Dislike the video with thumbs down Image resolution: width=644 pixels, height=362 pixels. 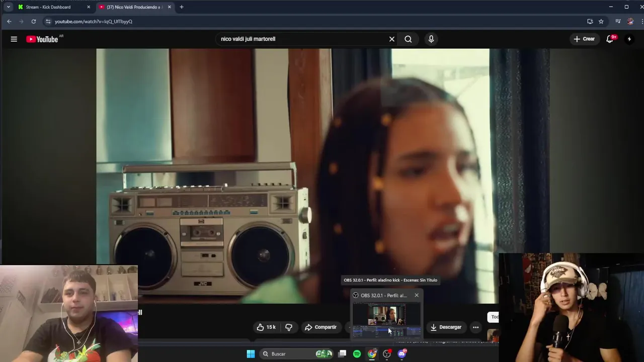pyautogui.click(x=289, y=327)
